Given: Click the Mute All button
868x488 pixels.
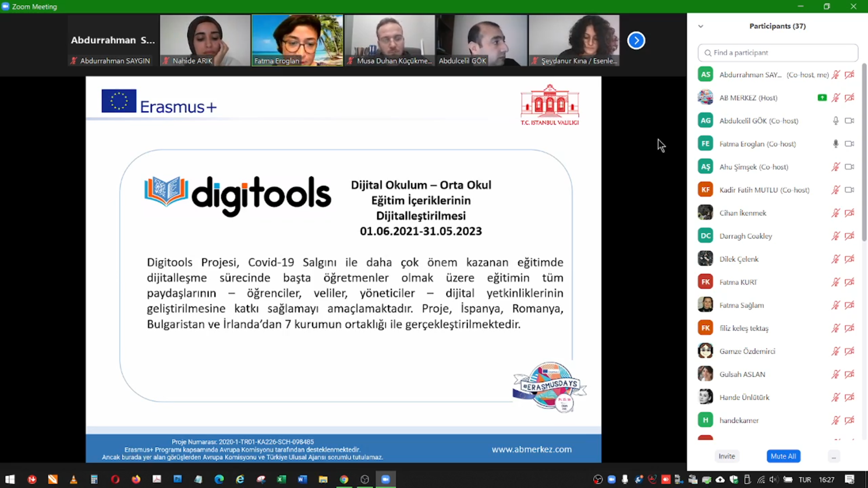Looking at the screenshot, I should click(783, 457).
